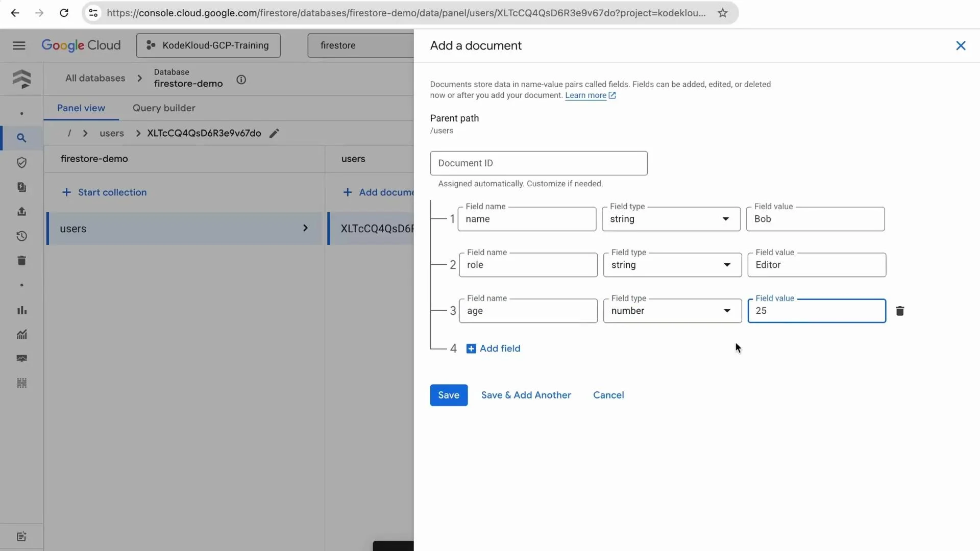Switch to the Panel view tab
Viewport: 980px width, 551px height.
[x=81, y=108]
